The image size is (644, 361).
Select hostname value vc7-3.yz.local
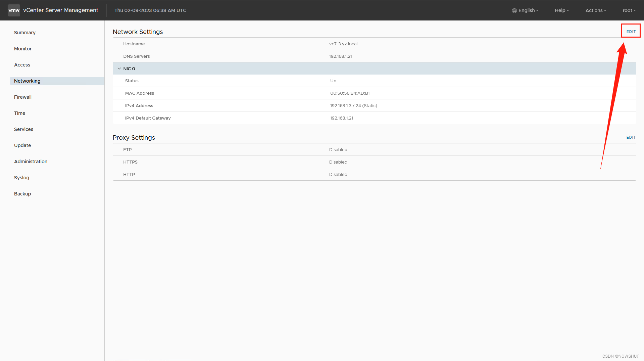tap(343, 44)
